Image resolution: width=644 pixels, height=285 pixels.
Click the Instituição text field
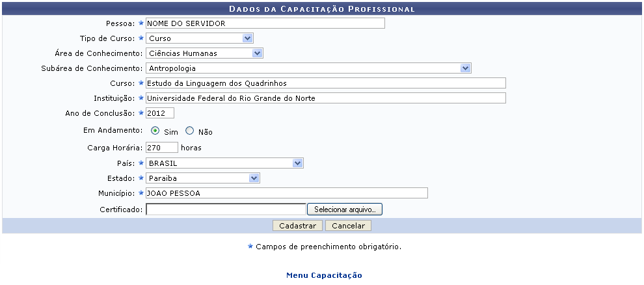(325, 98)
